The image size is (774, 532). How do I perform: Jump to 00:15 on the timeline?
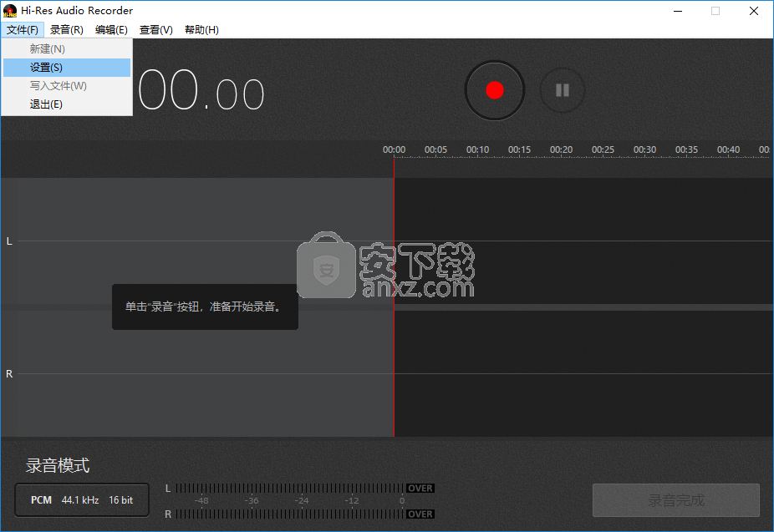[x=519, y=149]
